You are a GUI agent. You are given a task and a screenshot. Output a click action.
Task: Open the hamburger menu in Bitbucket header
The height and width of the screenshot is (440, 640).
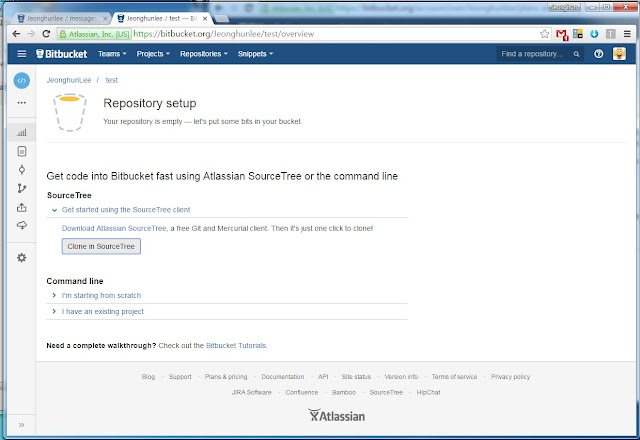coord(22,54)
